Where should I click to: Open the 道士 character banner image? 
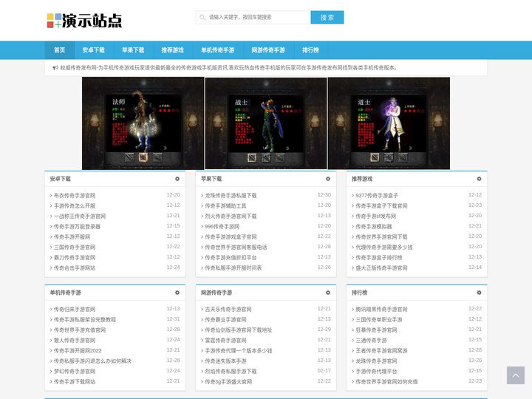tap(389, 123)
